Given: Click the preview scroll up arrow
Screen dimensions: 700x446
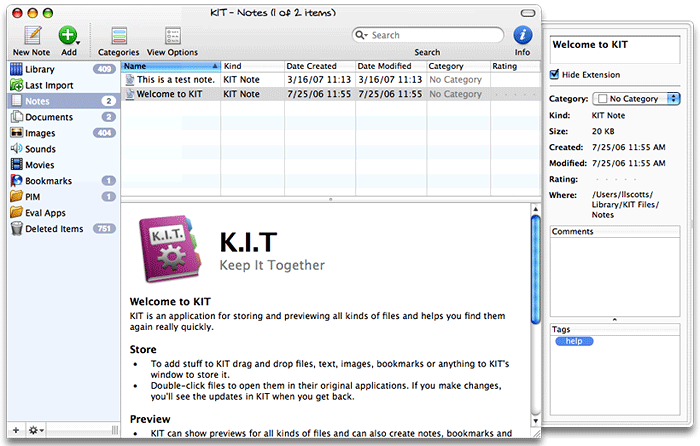Looking at the screenshot, I should pyautogui.click(x=536, y=208).
